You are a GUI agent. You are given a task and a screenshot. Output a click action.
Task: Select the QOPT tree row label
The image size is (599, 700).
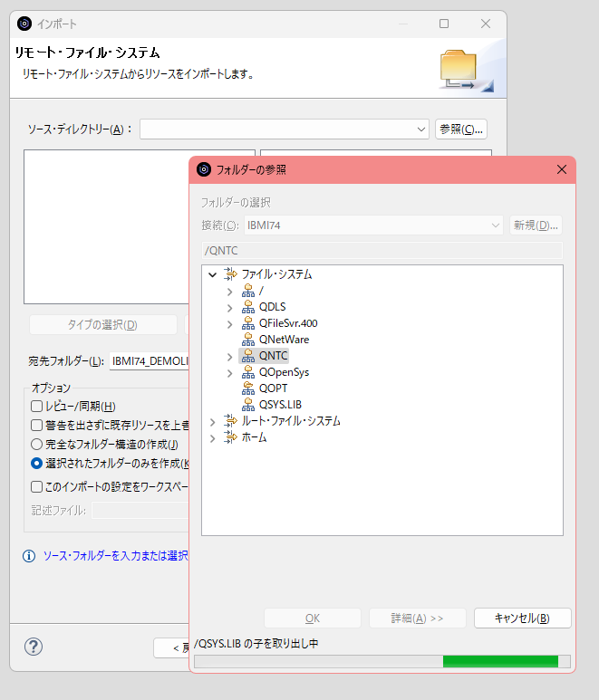(x=274, y=388)
